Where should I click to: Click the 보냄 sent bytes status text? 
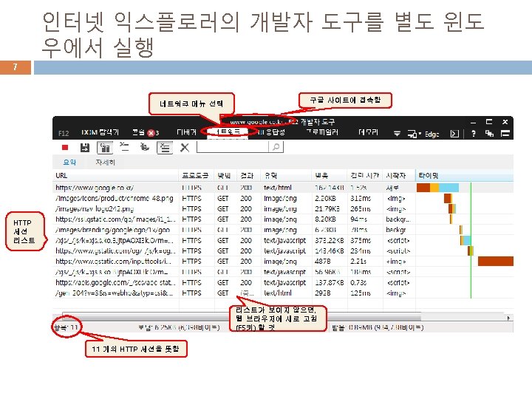(x=179, y=327)
